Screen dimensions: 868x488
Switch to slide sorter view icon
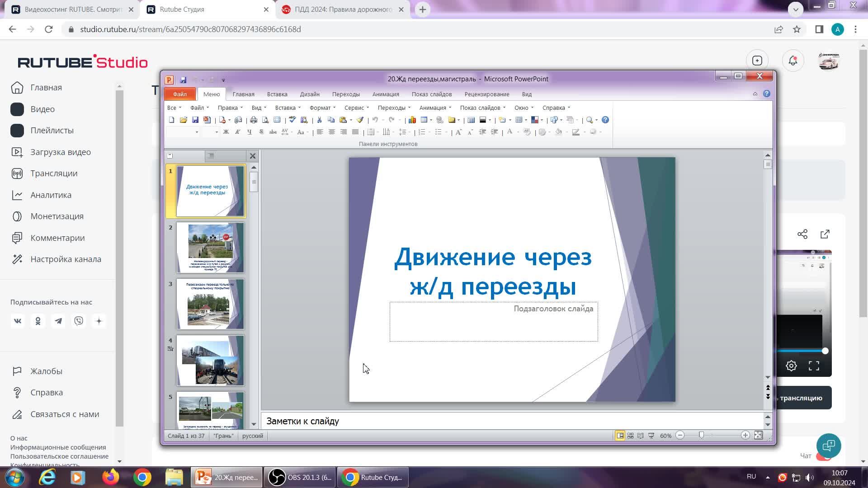click(630, 436)
